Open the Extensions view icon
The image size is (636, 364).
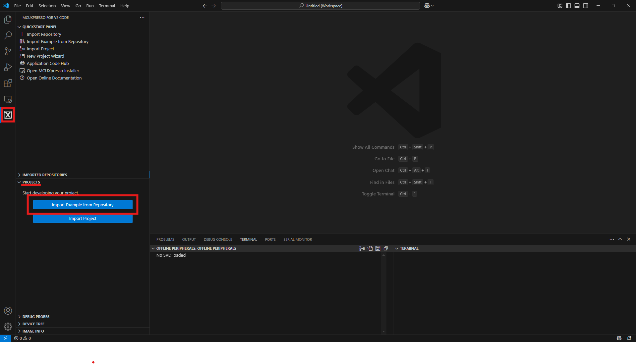click(8, 83)
